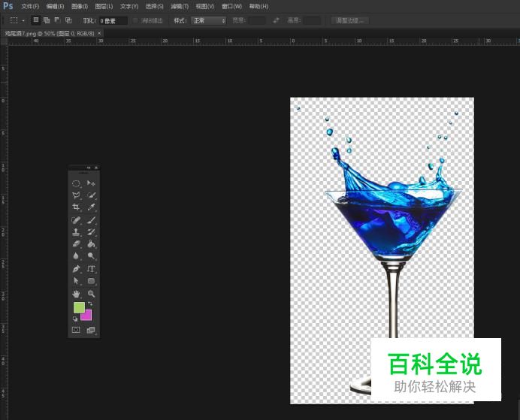
Task: Open the 文件(F) menu
Action: (30, 6)
